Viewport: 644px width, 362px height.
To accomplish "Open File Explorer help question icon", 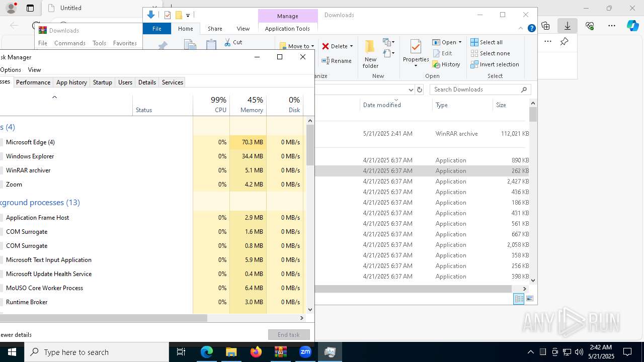I will (531, 29).
